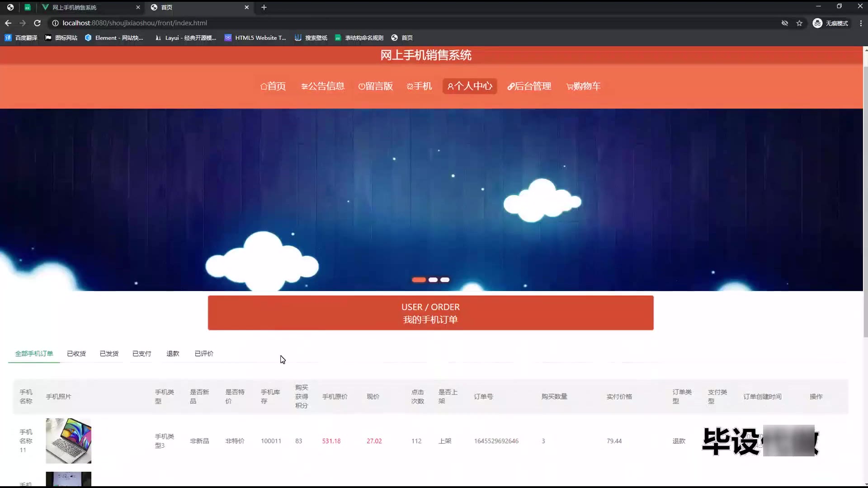Image resolution: width=868 pixels, height=488 pixels.
Task: Switch to the 网上手机销售系统 browser tab
Action: pos(90,7)
